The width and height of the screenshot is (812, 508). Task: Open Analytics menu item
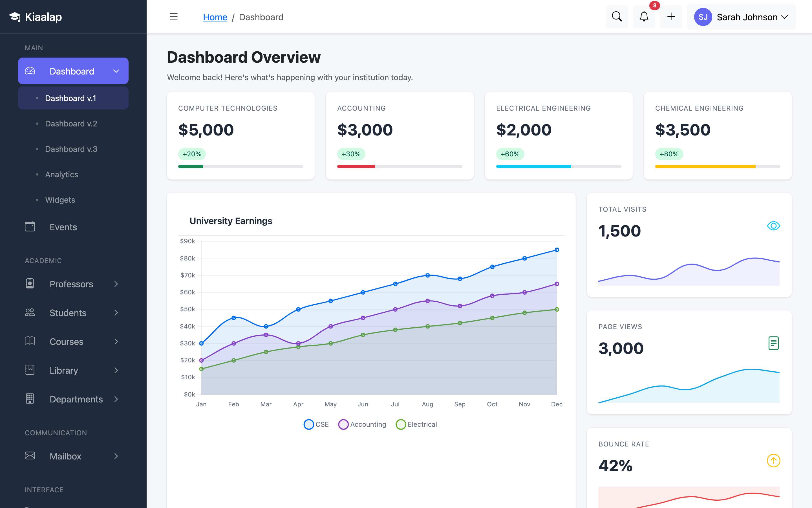tap(73, 174)
